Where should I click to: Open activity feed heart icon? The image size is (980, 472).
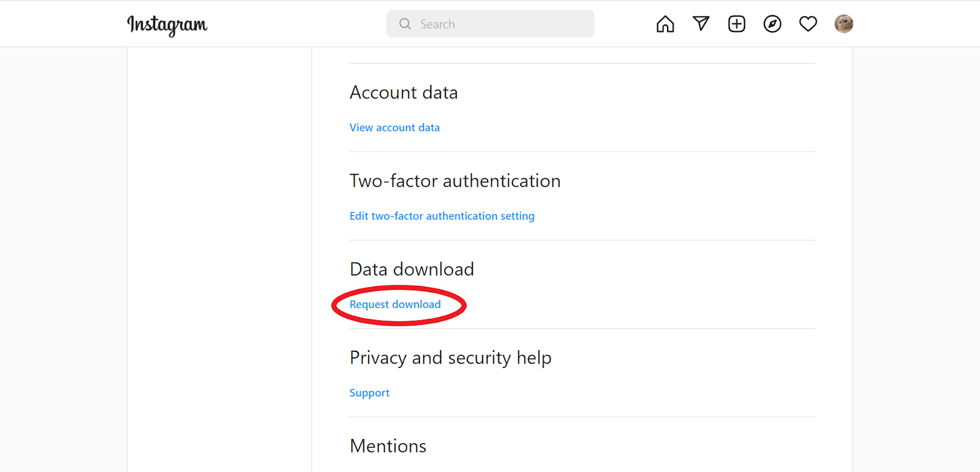[808, 24]
